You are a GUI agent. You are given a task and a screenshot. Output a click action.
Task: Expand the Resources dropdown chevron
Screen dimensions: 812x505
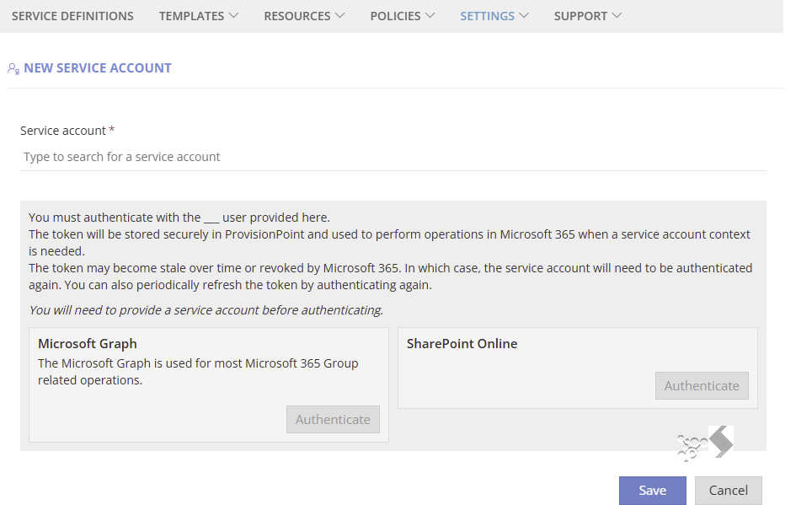tap(340, 15)
